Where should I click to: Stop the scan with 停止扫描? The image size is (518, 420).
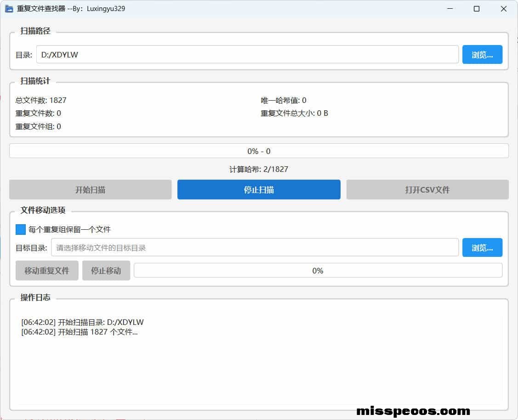259,190
